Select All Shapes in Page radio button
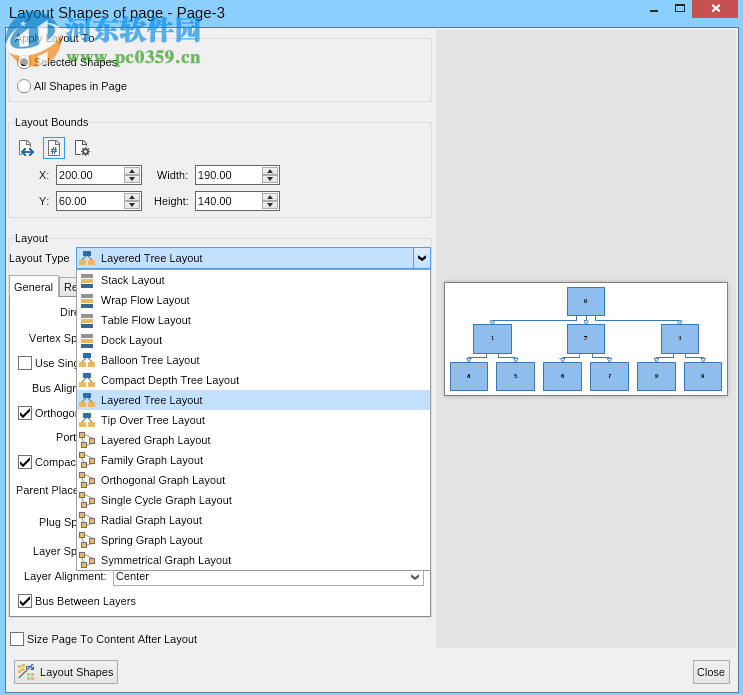 tap(24, 86)
